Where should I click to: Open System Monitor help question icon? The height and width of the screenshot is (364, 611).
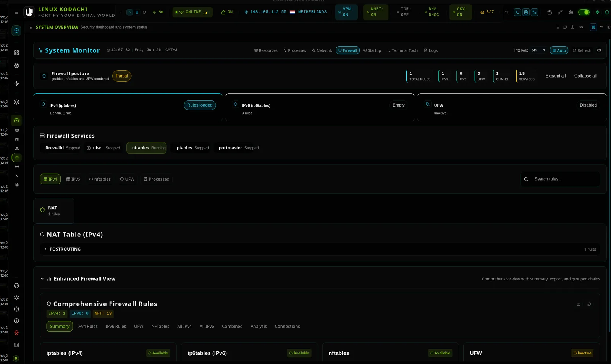coord(599,50)
